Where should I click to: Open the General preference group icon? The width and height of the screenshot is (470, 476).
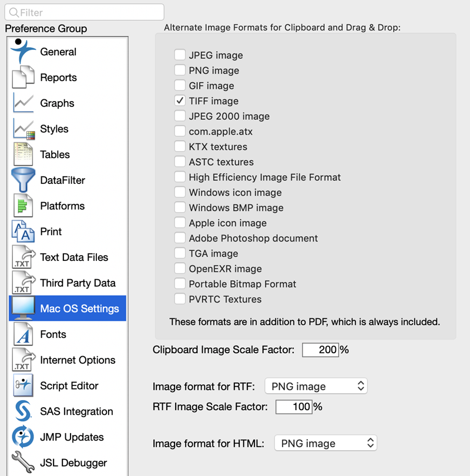pyautogui.click(x=23, y=51)
